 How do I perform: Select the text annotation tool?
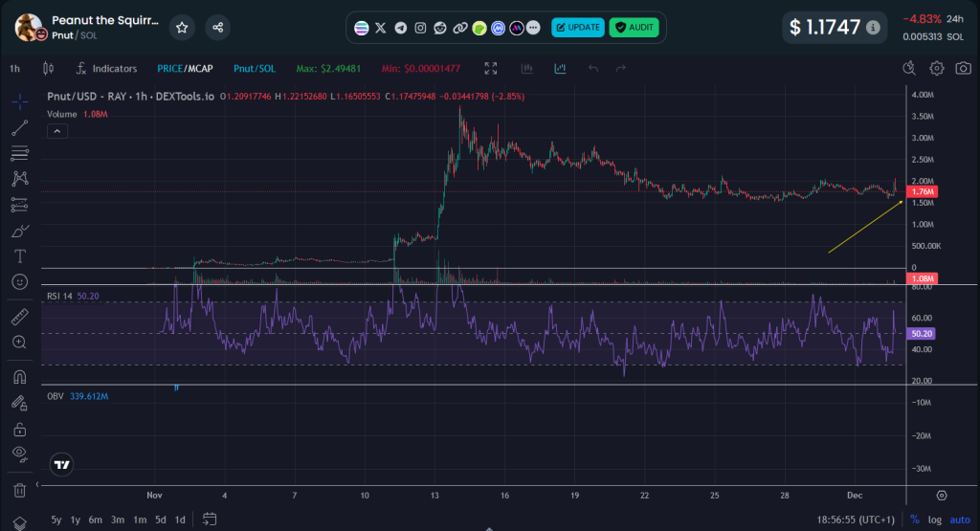click(20, 256)
